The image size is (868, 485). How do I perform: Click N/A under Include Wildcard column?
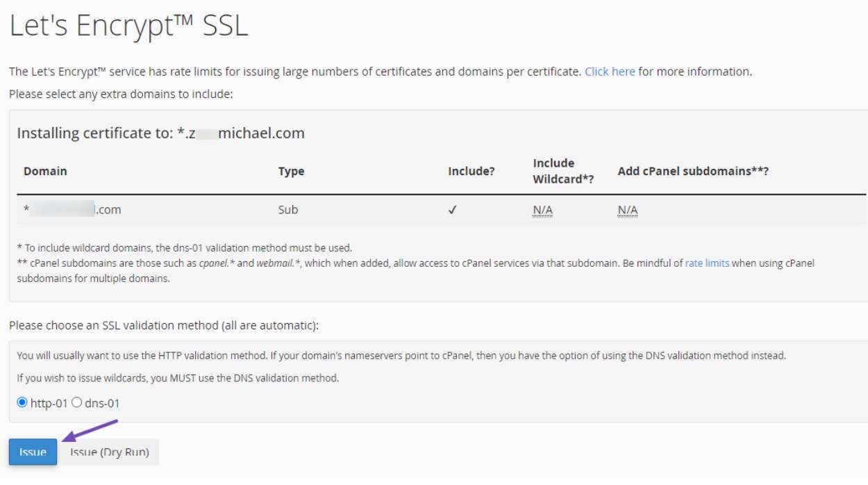(x=542, y=210)
